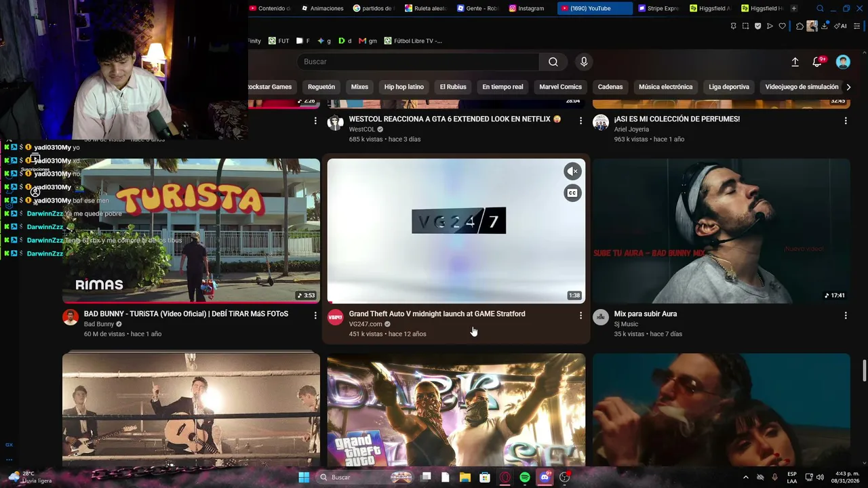
Task: Click the browser snapshot icon
Action: tap(745, 26)
